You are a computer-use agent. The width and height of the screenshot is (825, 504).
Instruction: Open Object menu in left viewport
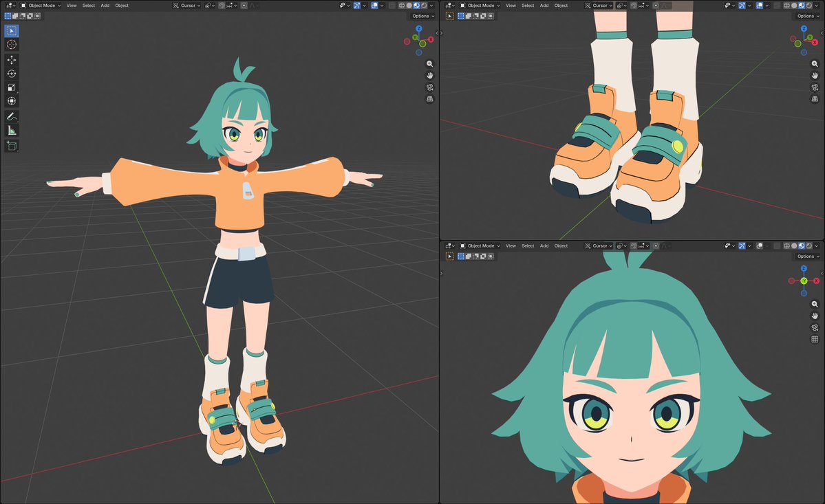click(x=122, y=6)
